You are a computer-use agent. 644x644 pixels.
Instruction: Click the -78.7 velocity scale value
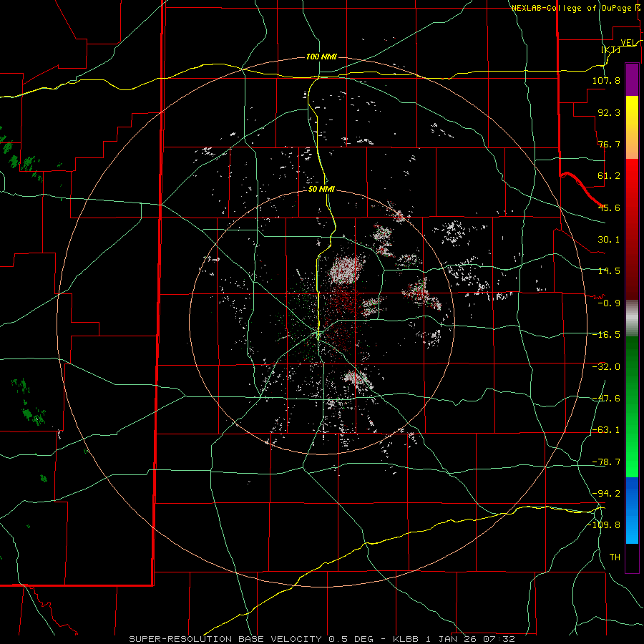pos(606,462)
